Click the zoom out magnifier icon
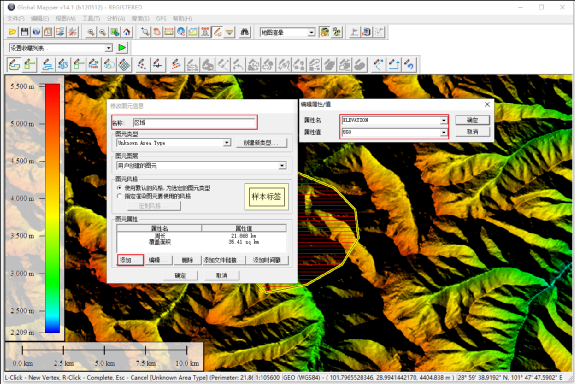The image size is (575, 384). click(103, 32)
